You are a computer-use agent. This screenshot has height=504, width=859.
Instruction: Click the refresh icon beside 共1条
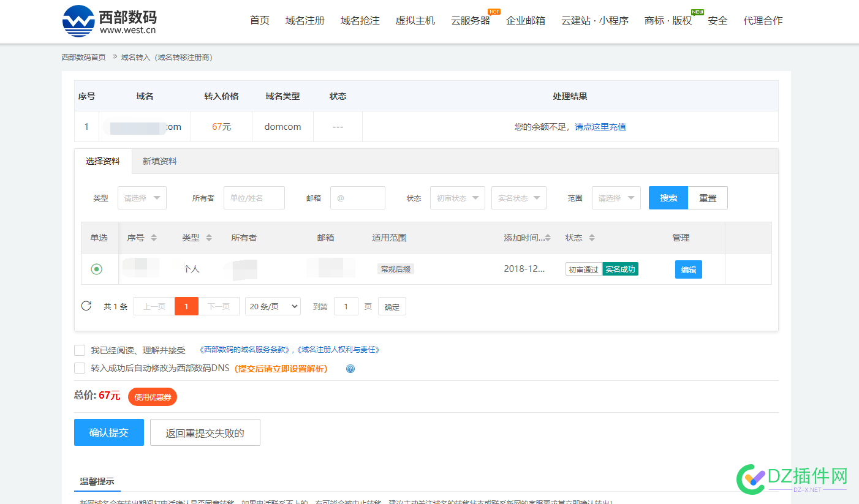point(86,306)
